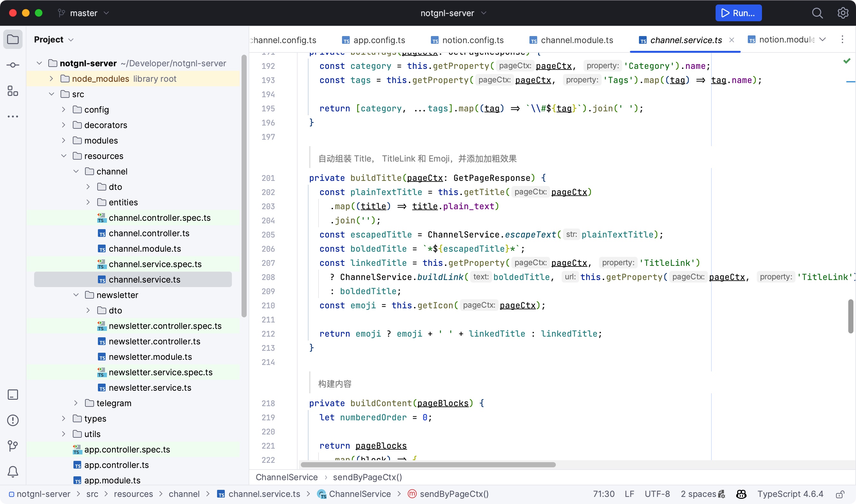856x504 pixels.
Task: Open the Project tool window icon
Action: point(13,39)
